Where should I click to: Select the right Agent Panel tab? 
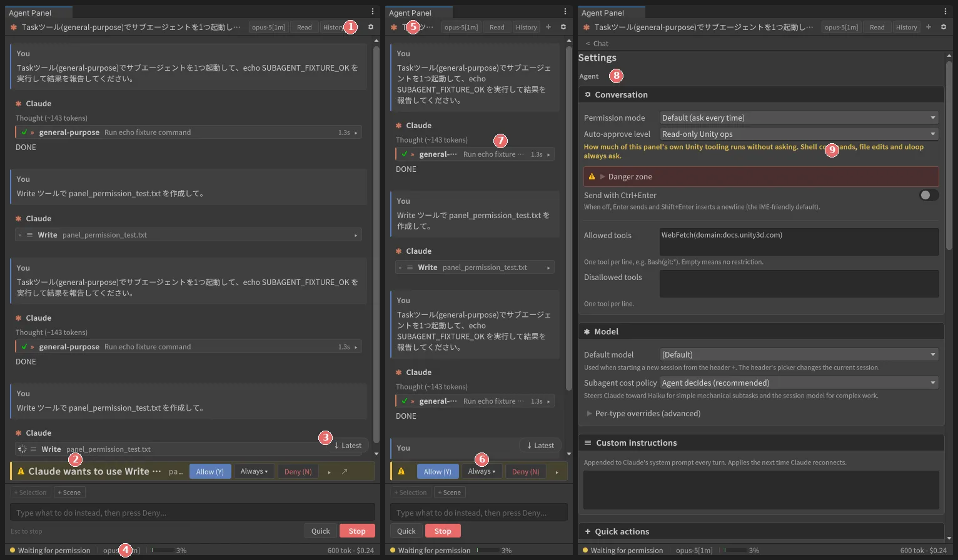click(612, 12)
